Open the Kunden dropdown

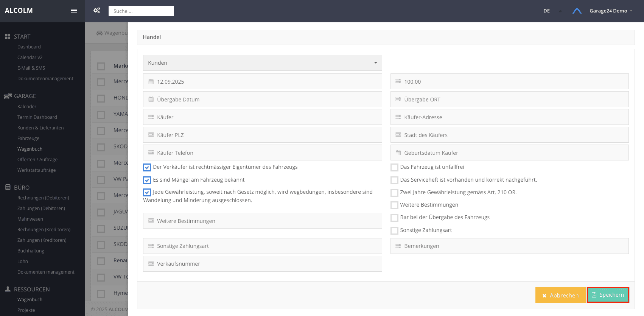click(x=263, y=63)
